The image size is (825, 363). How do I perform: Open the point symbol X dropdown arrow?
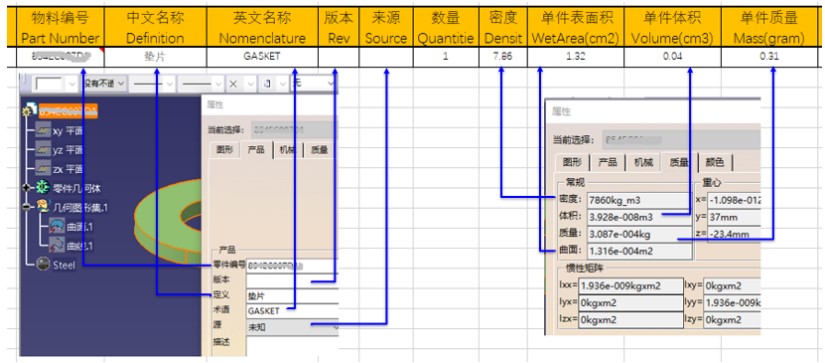point(251,83)
